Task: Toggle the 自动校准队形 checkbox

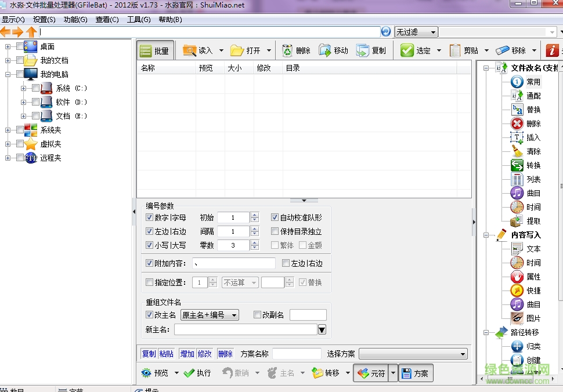Action: [x=275, y=217]
